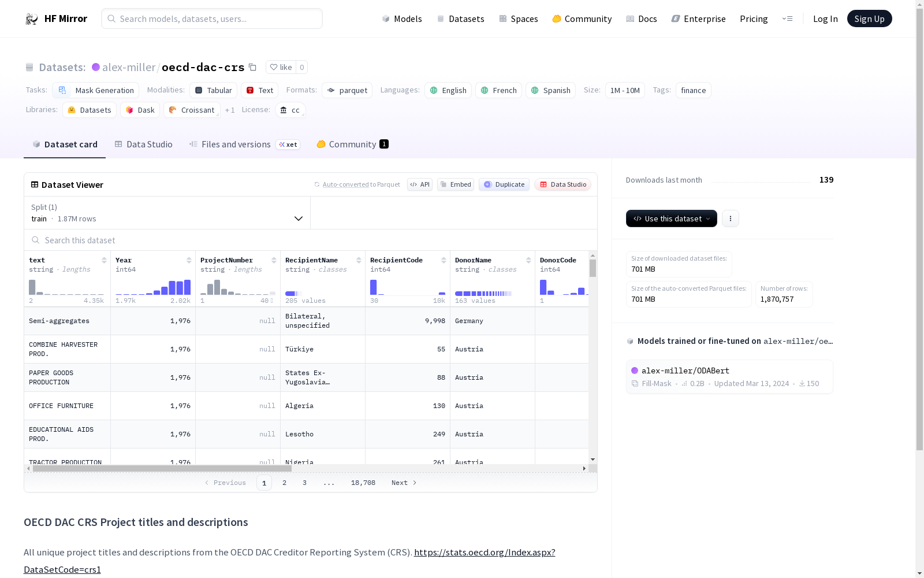The width and height of the screenshot is (924, 578).
Task: Click the parquet format tag
Action: pyautogui.click(x=346, y=90)
